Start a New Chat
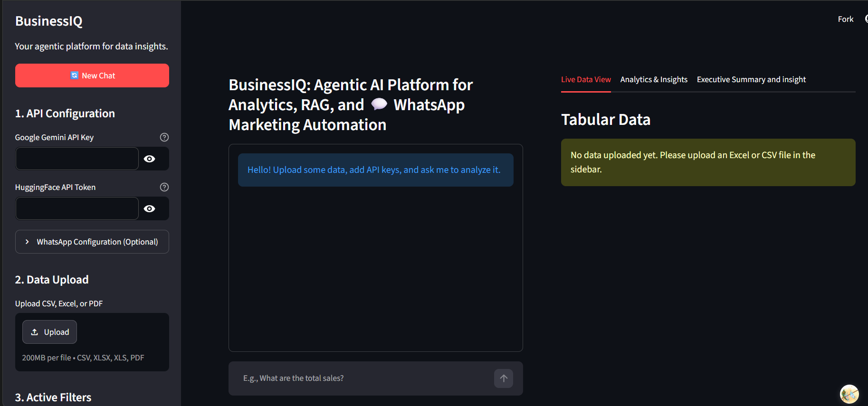Screen dimensions: 868x406 pyautogui.click(x=92, y=76)
